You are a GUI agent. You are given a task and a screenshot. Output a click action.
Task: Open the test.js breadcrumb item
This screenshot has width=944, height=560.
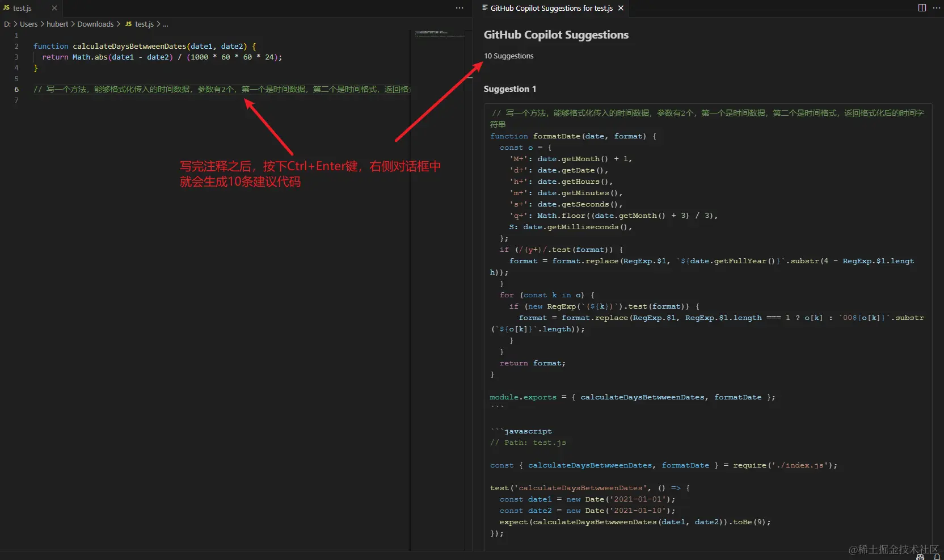tap(144, 24)
